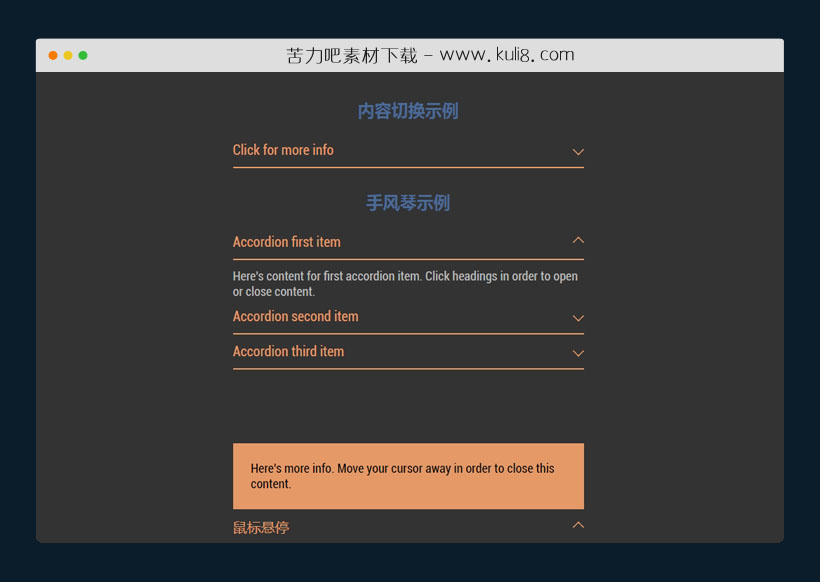This screenshot has height=582, width=820.
Task: Select the '内容切换示例' section heading
Action: click(408, 111)
